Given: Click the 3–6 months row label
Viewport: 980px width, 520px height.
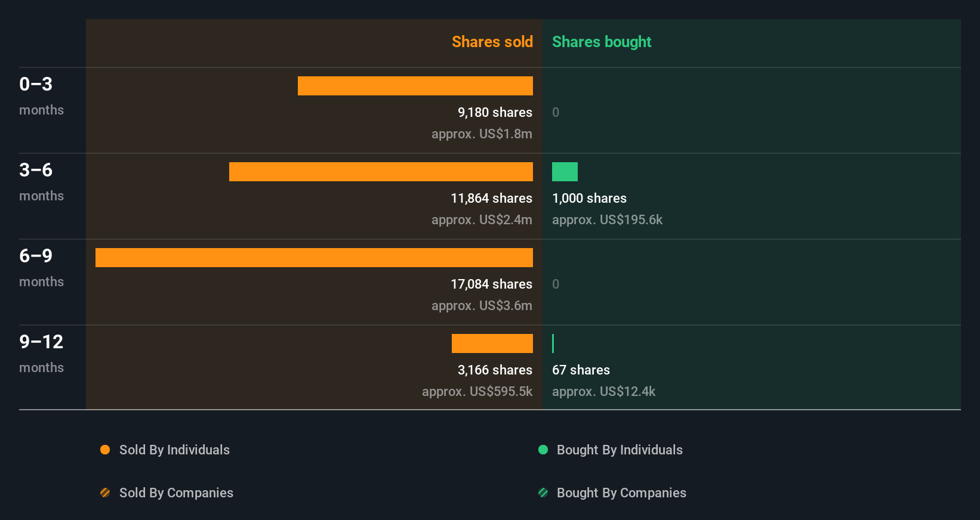Looking at the screenshot, I should 41,182.
